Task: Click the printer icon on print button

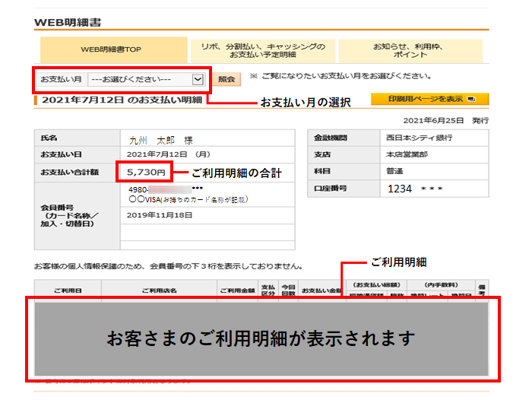Action: pyautogui.click(x=471, y=99)
